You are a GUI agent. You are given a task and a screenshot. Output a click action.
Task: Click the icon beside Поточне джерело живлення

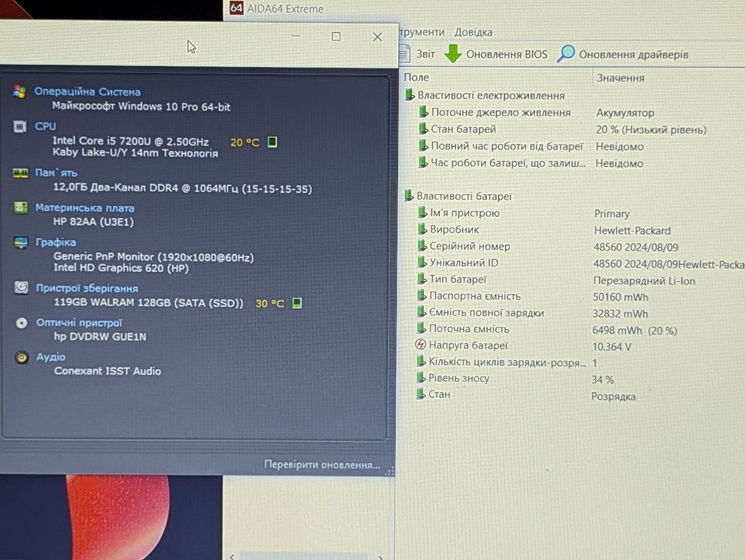[424, 112]
